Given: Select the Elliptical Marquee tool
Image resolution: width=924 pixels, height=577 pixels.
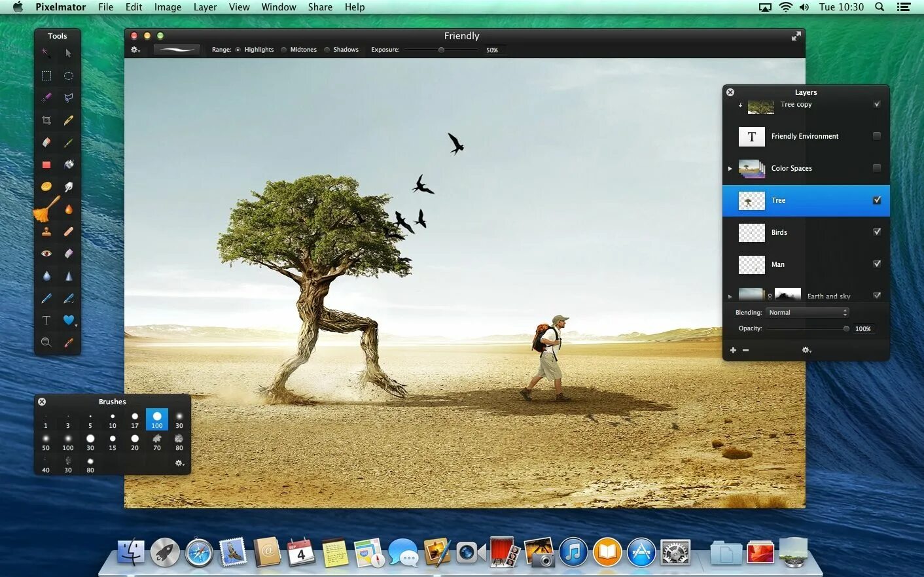Looking at the screenshot, I should (x=68, y=76).
